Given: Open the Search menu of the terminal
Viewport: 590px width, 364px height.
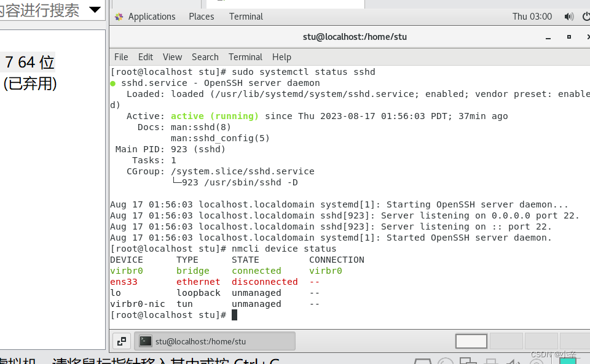Looking at the screenshot, I should pos(205,57).
